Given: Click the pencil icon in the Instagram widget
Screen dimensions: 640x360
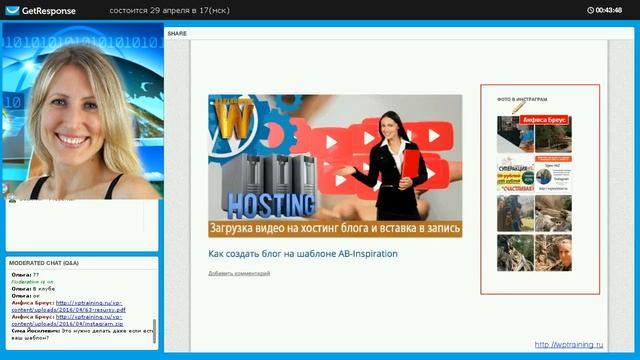Looking at the screenshot, I should click(518, 108).
